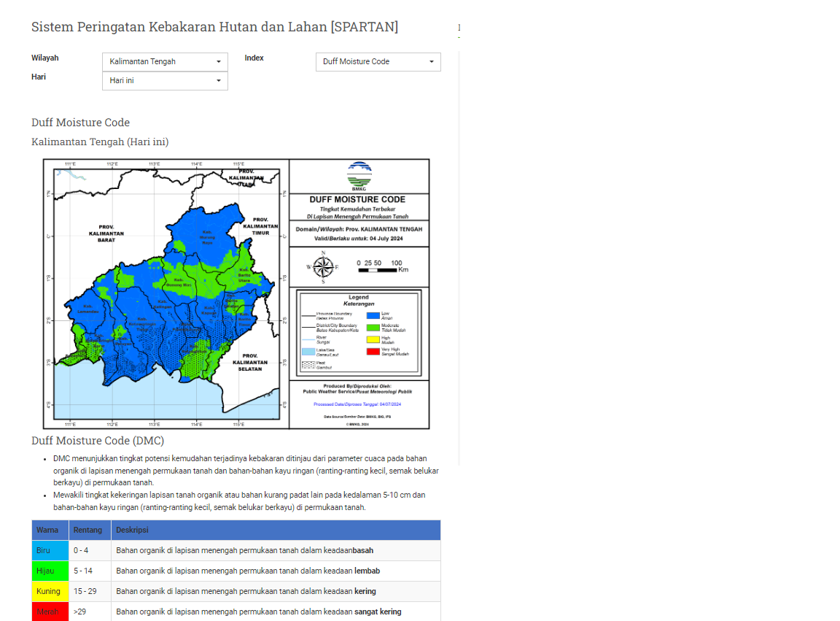Click the compass rose on the map
This screenshot has height=621, width=840.
coord(323,266)
